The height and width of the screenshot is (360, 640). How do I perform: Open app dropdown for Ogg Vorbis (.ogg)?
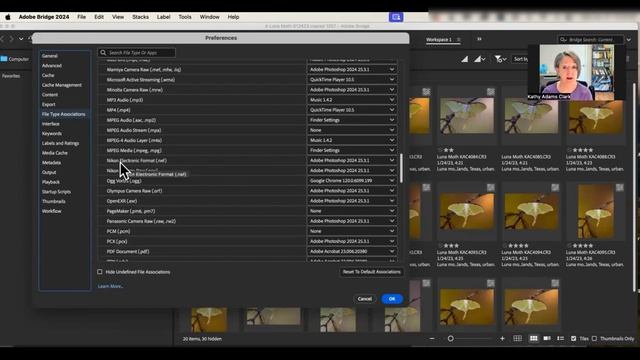pyautogui.click(x=352, y=180)
